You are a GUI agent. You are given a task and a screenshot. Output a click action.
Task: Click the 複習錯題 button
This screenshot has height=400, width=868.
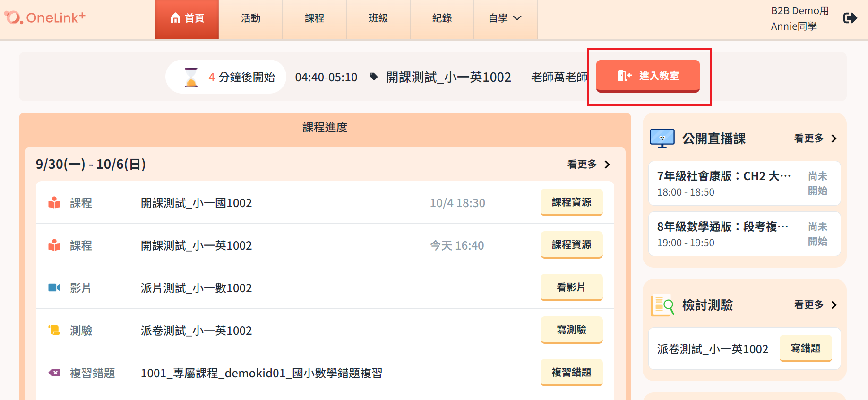tap(572, 373)
